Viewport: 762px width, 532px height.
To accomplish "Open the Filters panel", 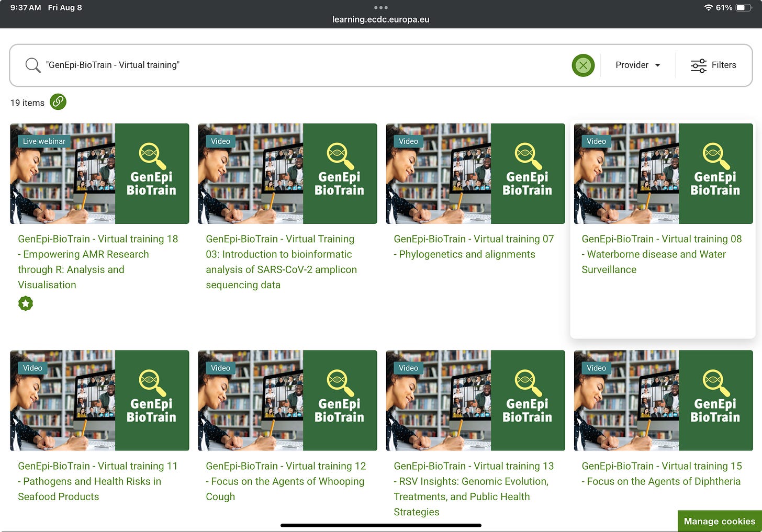I will (713, 65).
